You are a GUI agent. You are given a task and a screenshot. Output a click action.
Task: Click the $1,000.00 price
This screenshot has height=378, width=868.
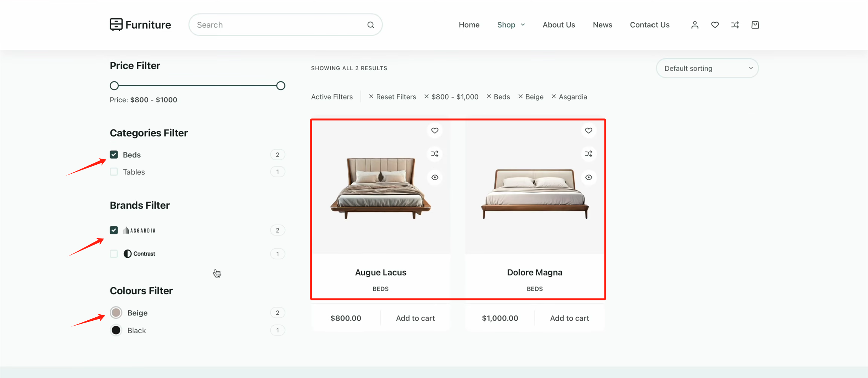[500, 318]
